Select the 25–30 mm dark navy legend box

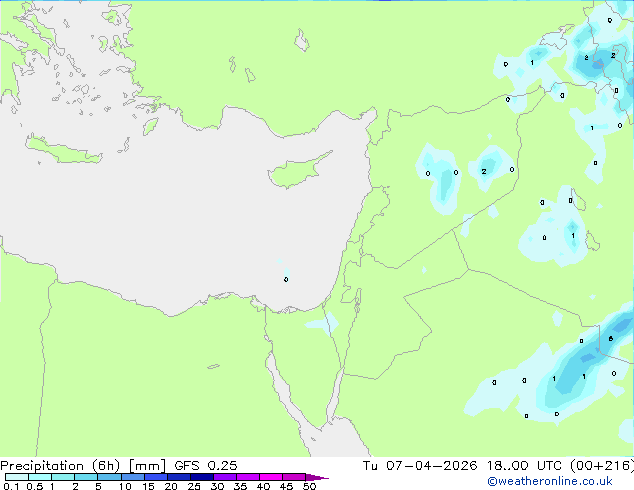(202, 477)
